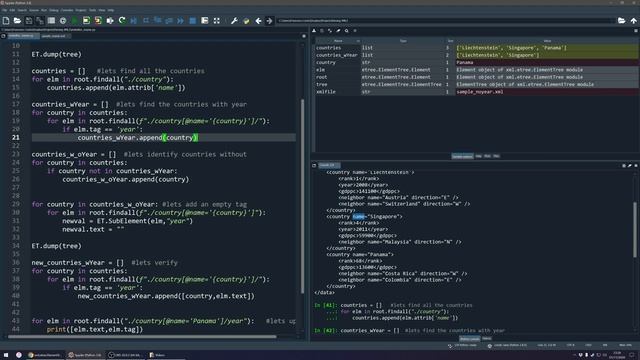Open the Consoles menu
Image resolution: width=640 pixels, height=360 pixels.
point(67,10)
